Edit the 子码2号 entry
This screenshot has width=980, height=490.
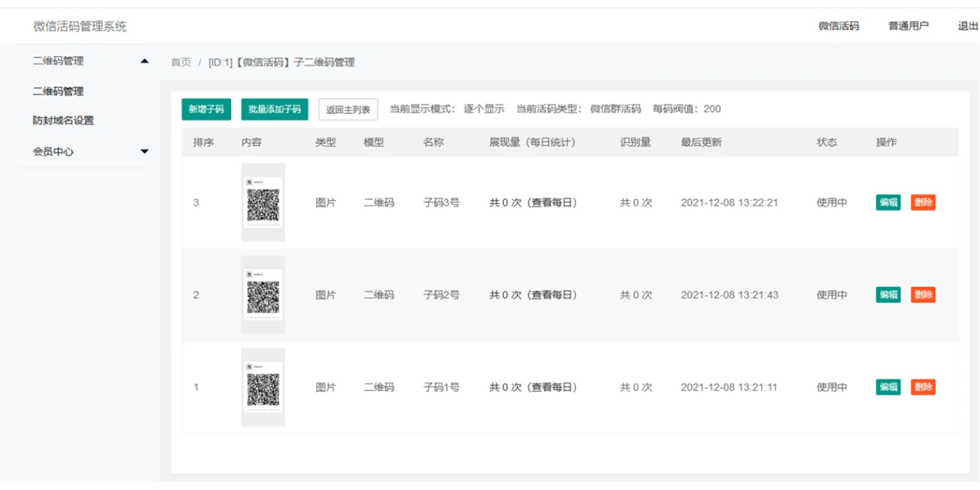[887, 295]
